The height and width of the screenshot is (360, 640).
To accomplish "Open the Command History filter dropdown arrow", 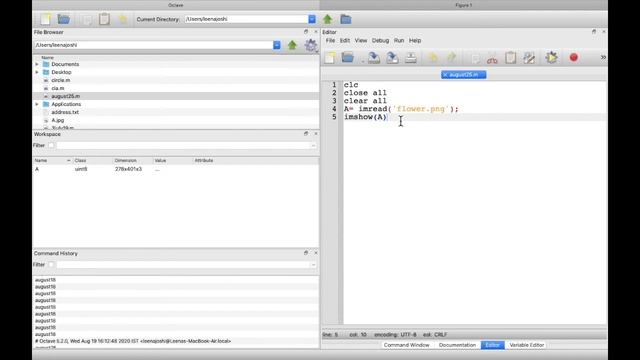I will (x=313, y=264).
